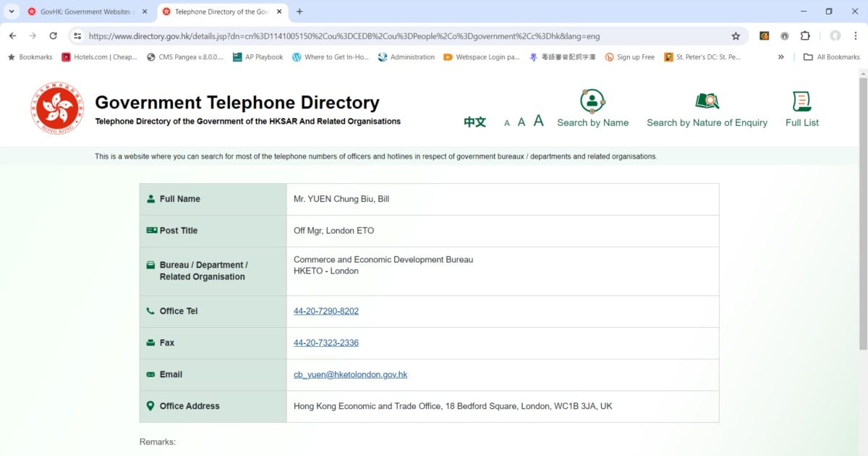Click the URL address bar
The image size is (868, 456).
(405, 36)
